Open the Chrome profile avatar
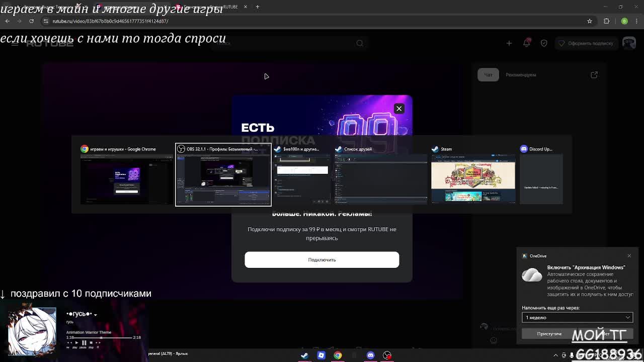Screen dimensions: 644x362 624,21
